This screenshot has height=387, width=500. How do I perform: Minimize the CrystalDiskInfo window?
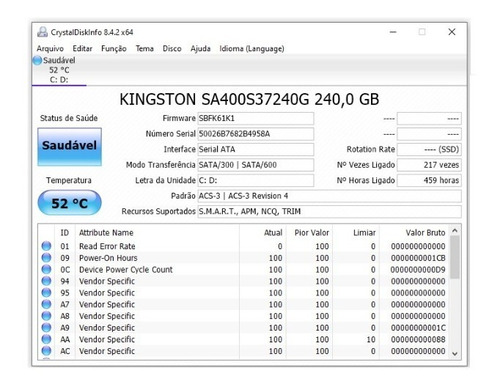(x=393, y=32)
